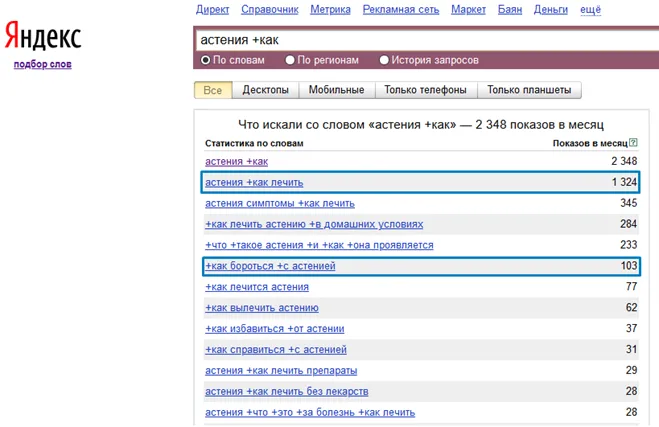
Task: Click the 62 impressions value
Action: tap(632, 307)
